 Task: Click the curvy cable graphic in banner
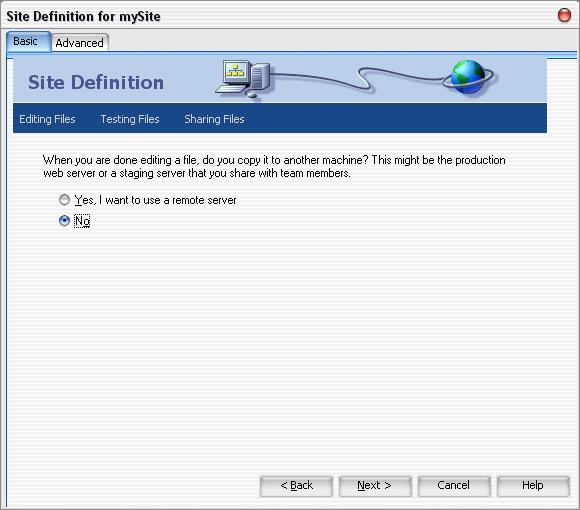357,78
